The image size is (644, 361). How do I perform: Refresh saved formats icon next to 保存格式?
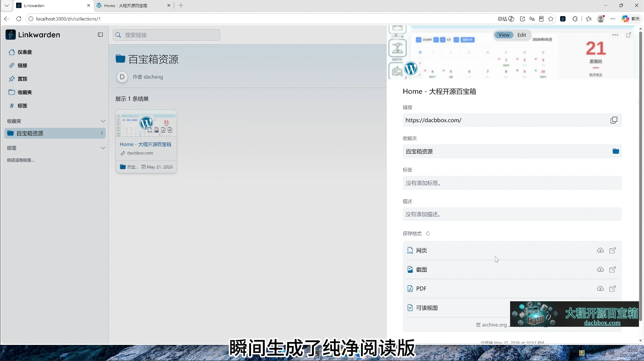click(x=428, y=234)
